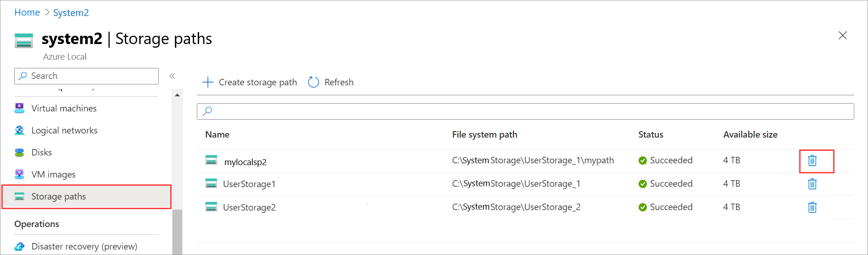The height and width of the screenshot is (255, 868).
Task: Click the Refresh circular arrow icon
Action: tap(313, 82)
